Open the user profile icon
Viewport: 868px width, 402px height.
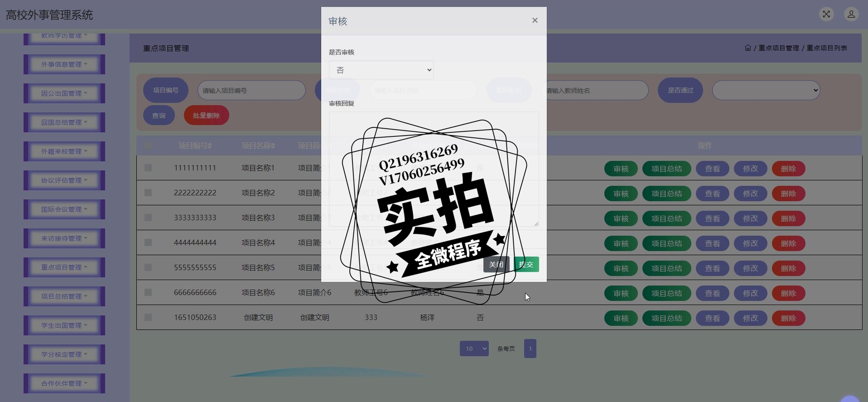851,14
